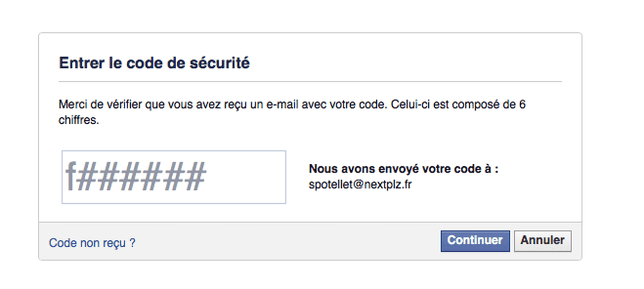Click the "f" prefix in the code field
Image resolution: width=644 pixels, height=289 pixels.
tap(70, 177)
